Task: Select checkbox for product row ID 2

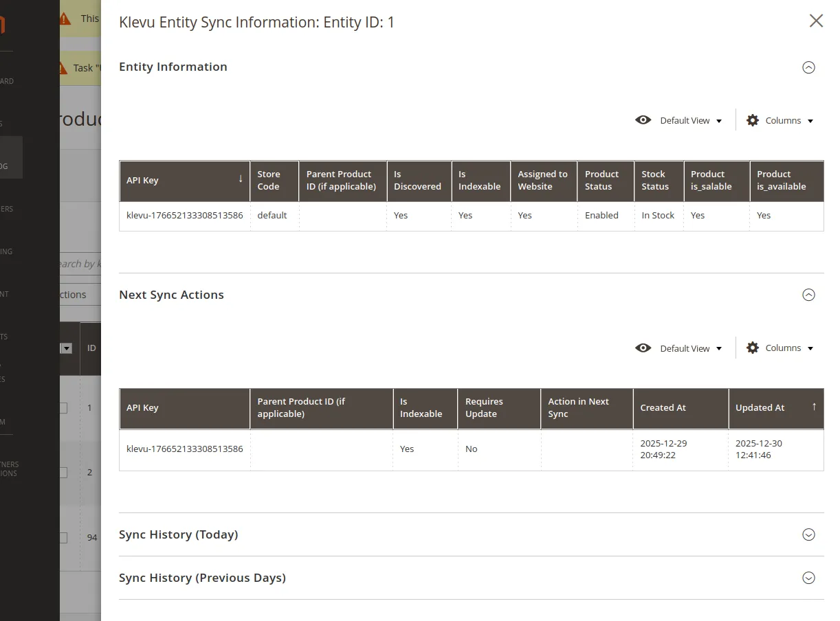Action: [x=63, y=473]
